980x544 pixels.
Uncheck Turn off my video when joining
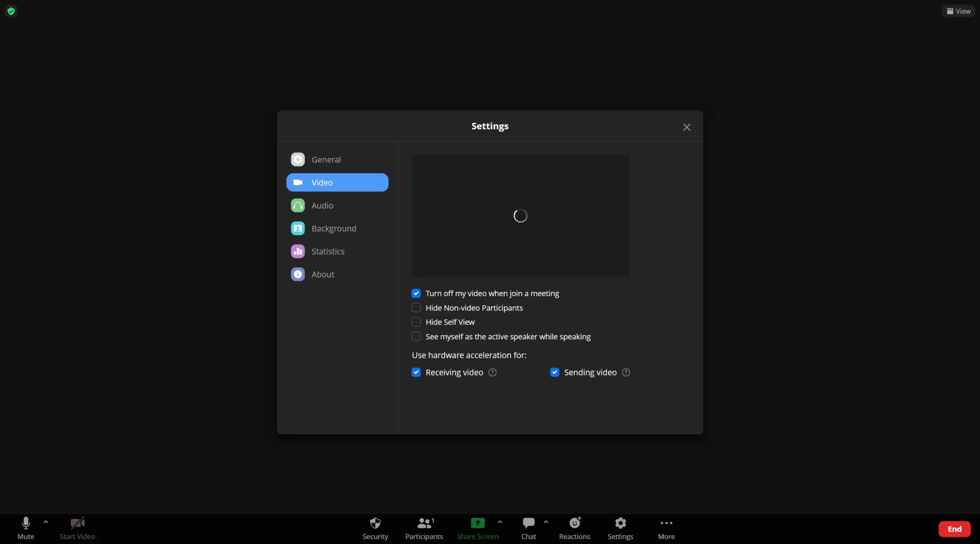coord(416,294)
